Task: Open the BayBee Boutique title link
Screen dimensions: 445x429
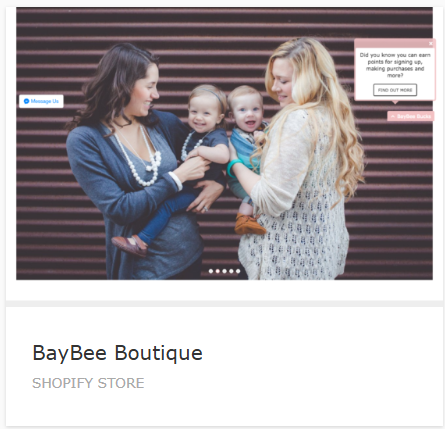Action: pos(117,353)
